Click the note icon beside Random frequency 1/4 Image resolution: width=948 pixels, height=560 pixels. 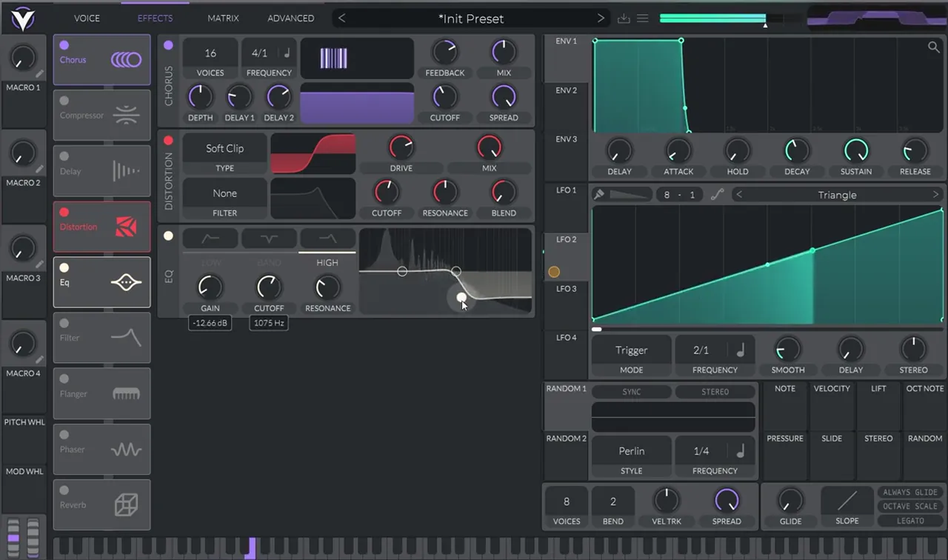(x=740, y=450)
